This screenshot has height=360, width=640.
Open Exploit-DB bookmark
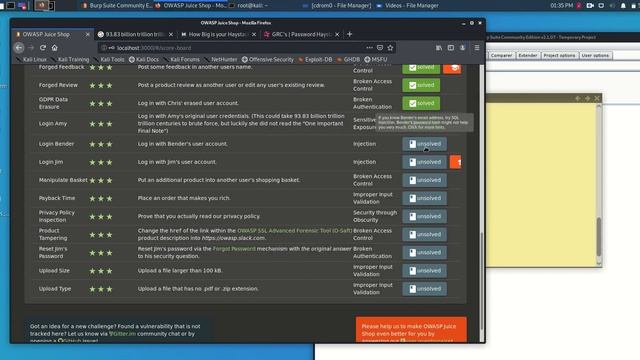point(315,60)
